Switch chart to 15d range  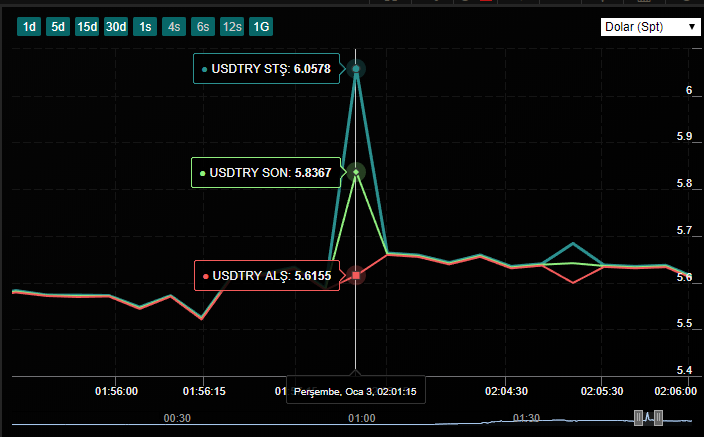click(87, 27)
